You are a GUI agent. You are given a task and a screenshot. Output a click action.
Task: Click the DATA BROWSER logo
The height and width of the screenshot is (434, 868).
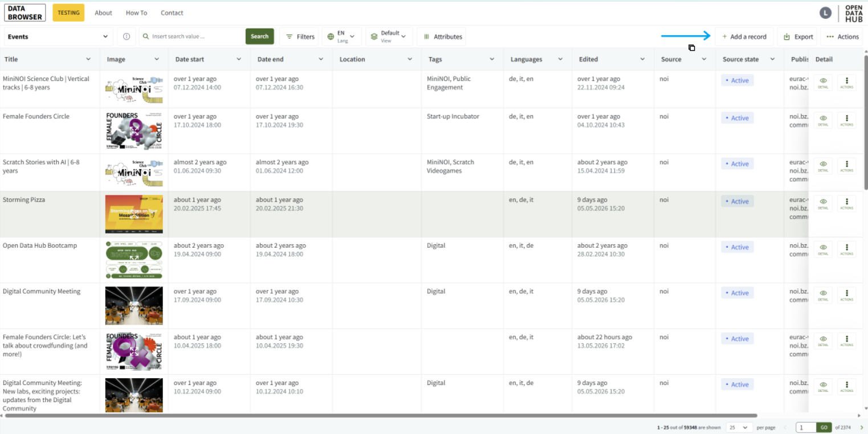pyautogui.click(x=25, y=13)
